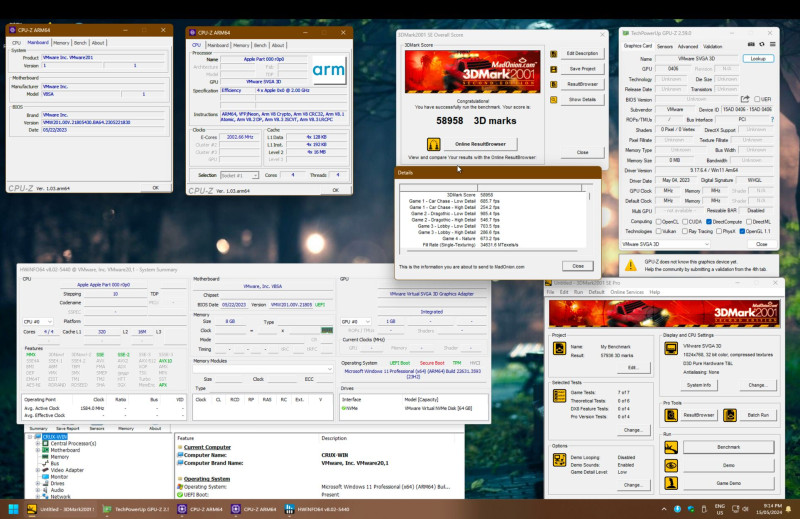Screen dimensions: 800x519
Task: Open Online Services menu in 3DMark2001
Action: point(627,292)
